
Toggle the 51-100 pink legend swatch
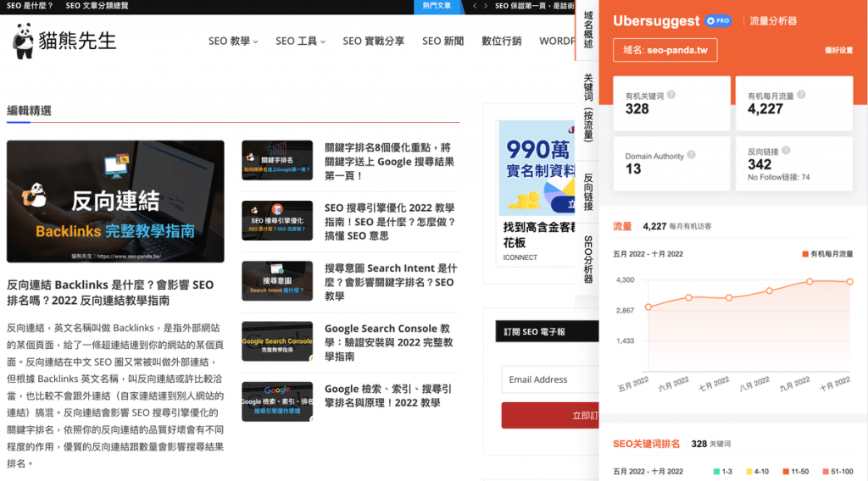coord(826,472)
